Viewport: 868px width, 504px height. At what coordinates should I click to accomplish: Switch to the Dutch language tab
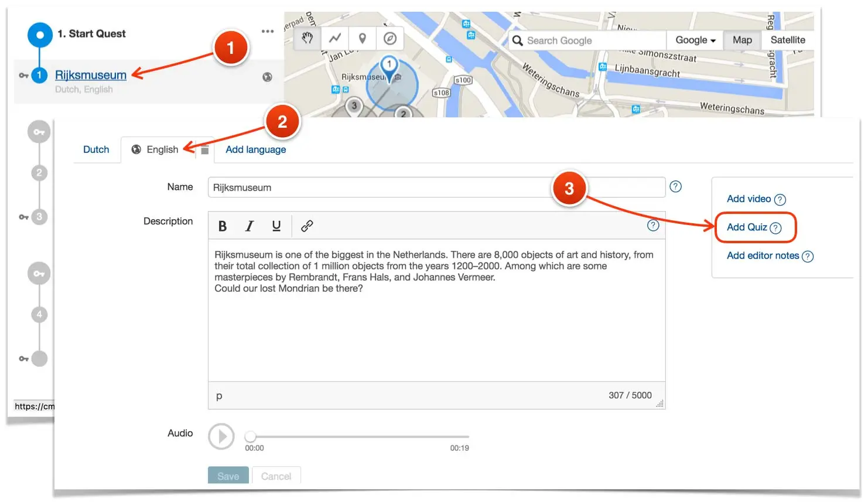tap(96, 149)
